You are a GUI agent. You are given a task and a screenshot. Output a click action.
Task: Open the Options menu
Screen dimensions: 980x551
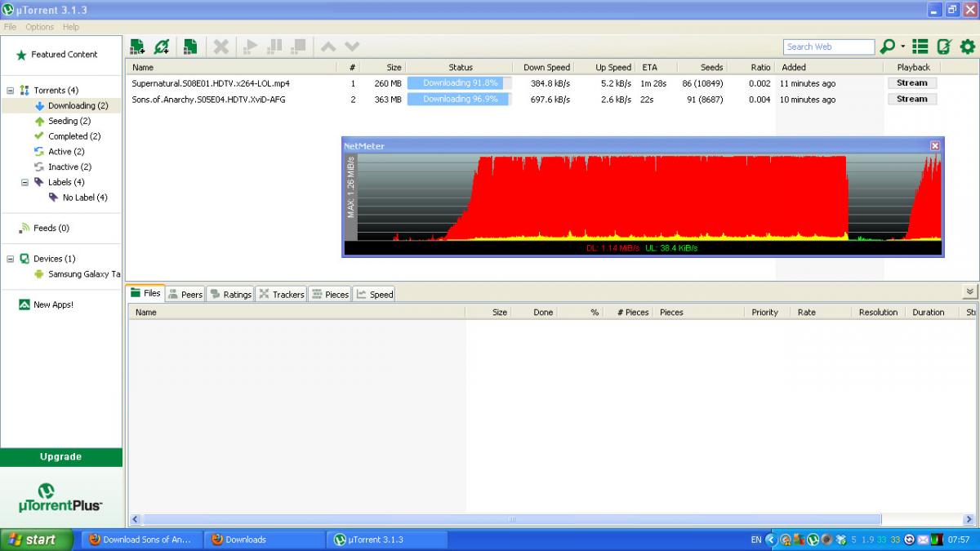click(x=39, y=27)
